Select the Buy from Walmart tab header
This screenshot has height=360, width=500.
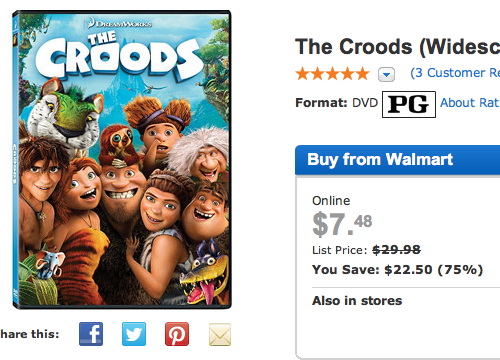click(x=397, y=160)
